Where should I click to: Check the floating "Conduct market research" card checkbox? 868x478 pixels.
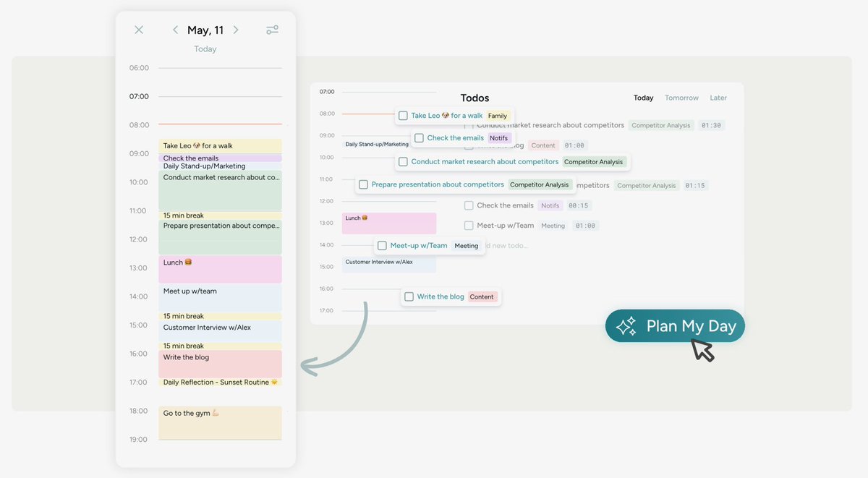pos(403,162)
